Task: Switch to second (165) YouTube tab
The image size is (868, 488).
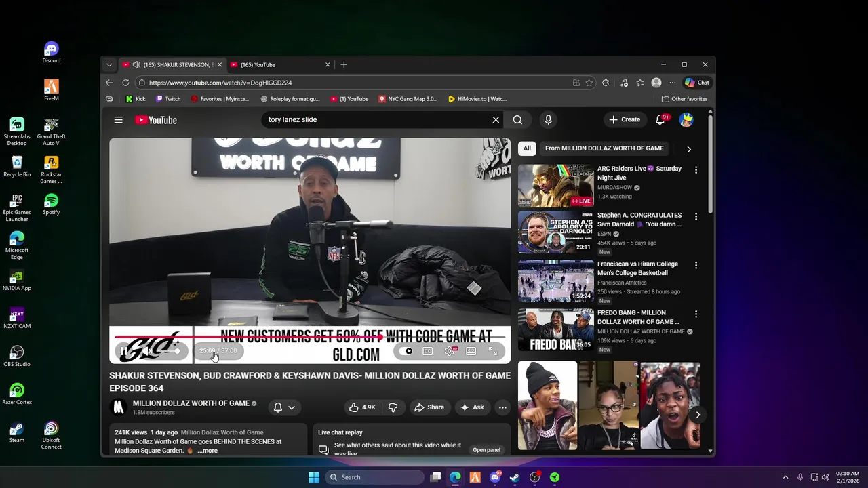Action: [x=279, y=65]
